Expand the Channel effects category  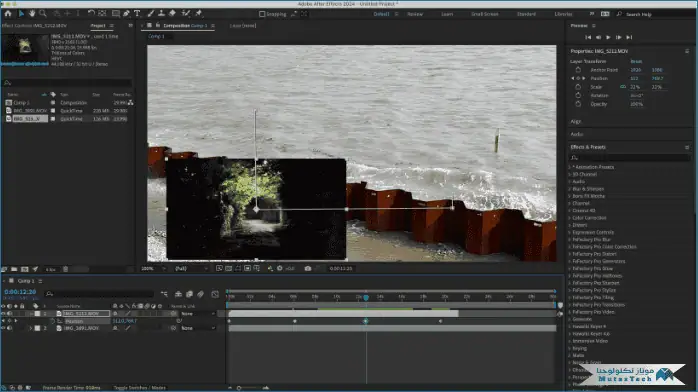click(x=569, y=203)
